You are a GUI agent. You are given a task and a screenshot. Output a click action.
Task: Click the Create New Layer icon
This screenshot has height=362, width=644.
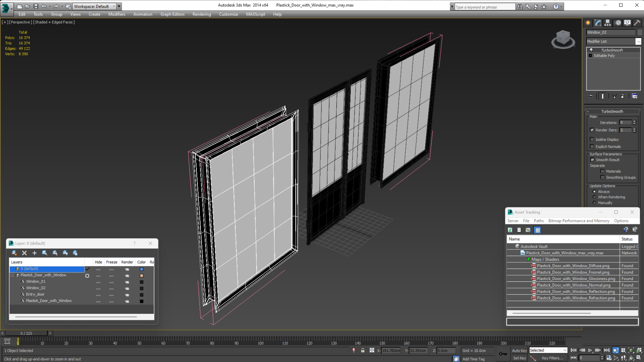tap(14, 253)
